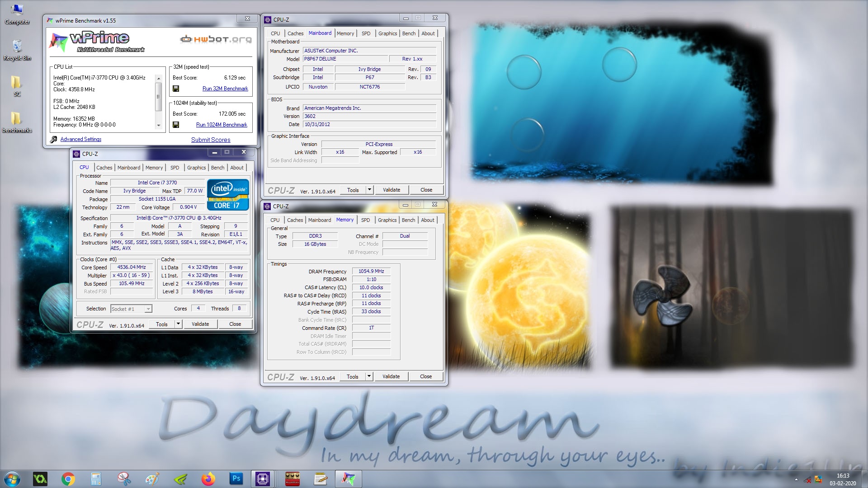
Task: Open the Bench tab in CPU-Z CPU window
Action: click(x=217, y=168)
